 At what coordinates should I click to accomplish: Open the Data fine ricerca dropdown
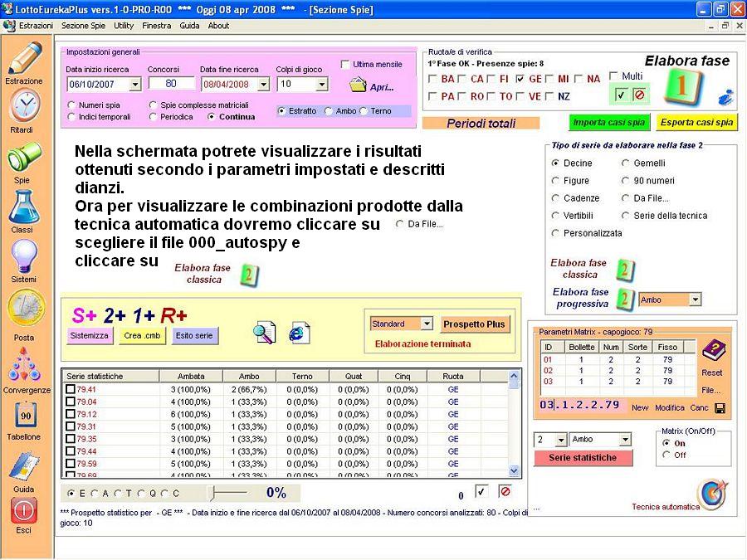coord(263,85)
